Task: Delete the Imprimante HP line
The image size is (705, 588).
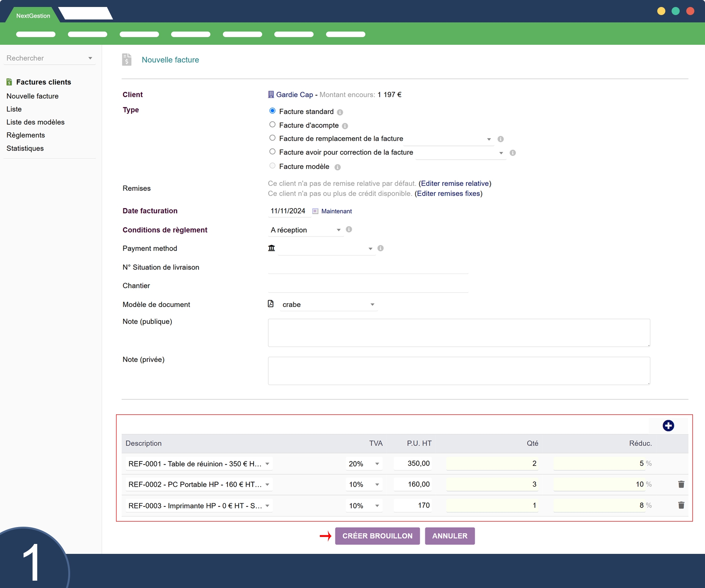Action: click(681, 505)
